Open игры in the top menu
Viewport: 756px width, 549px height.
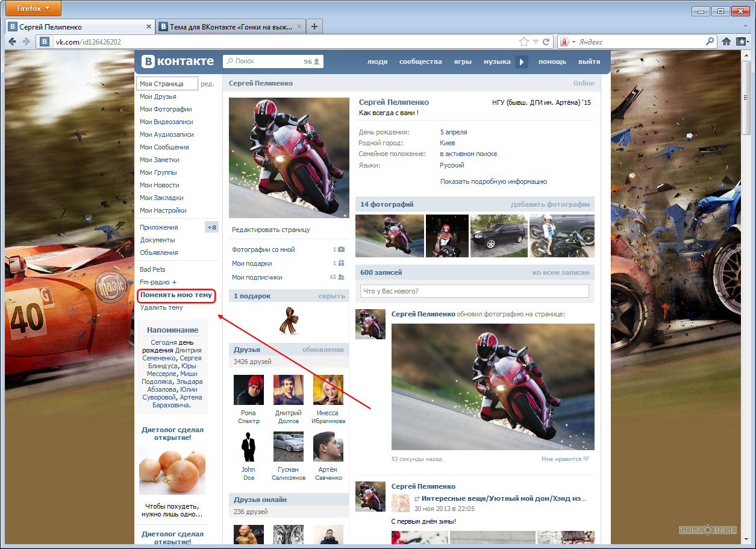pos(463,61)
